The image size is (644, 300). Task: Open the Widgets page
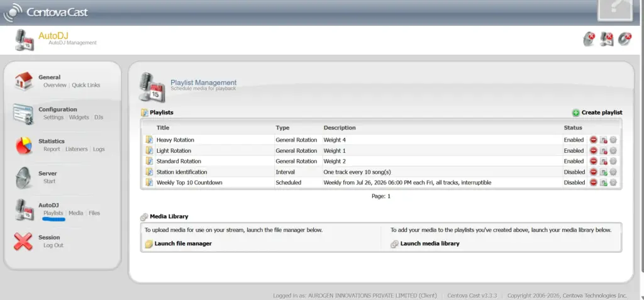pyautogui.click(x=79, y=117)
